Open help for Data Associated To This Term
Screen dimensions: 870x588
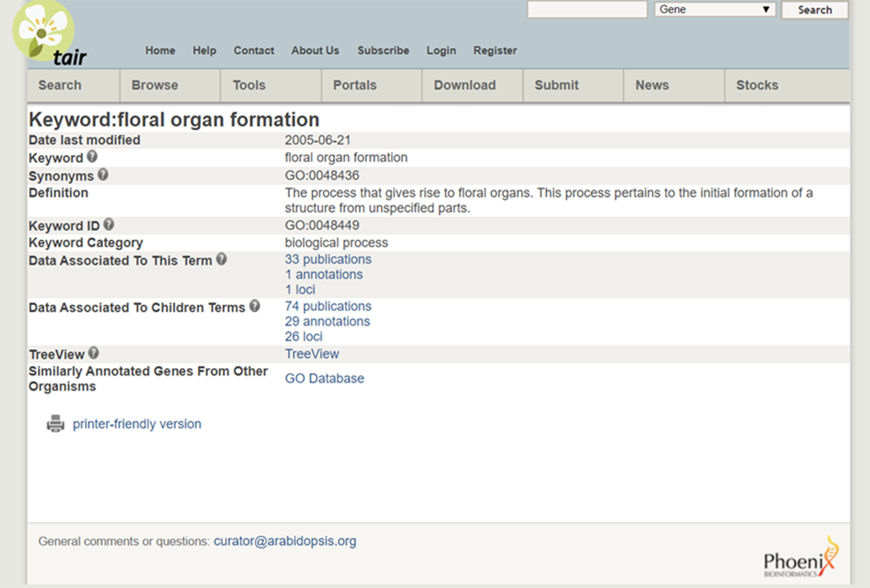click(221, 260)
